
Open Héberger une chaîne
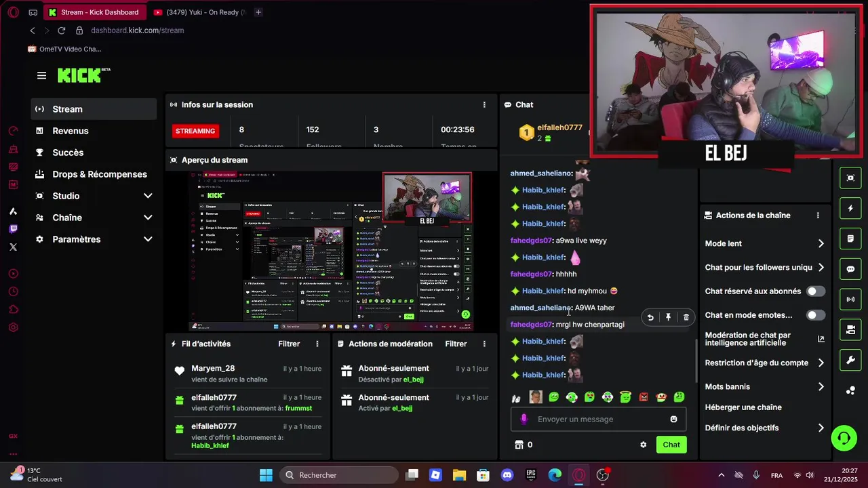coord(743,407)
